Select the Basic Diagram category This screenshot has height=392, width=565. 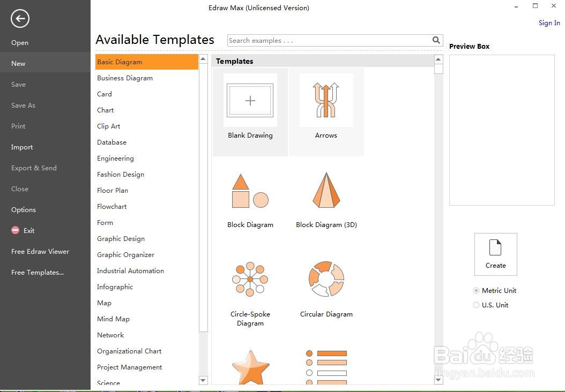tap(147, 62)
